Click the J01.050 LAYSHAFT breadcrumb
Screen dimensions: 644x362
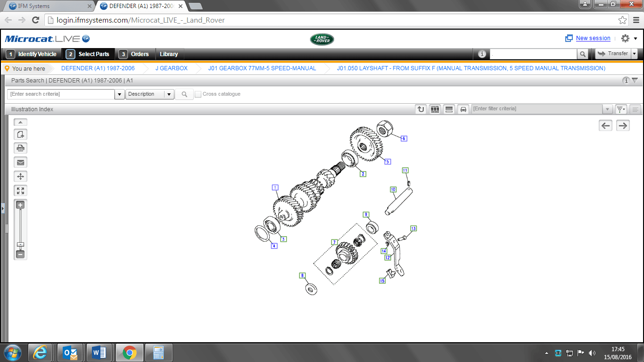tap(471, 68)
